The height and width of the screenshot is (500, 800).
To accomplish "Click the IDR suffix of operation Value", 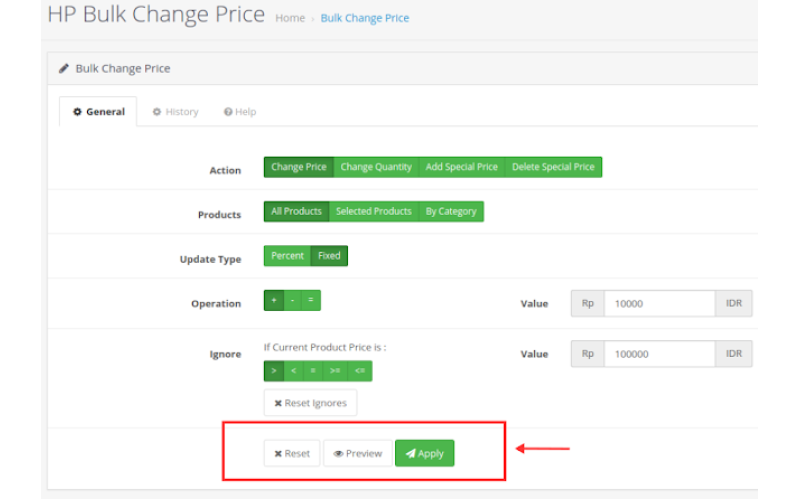I will point(734,304).
